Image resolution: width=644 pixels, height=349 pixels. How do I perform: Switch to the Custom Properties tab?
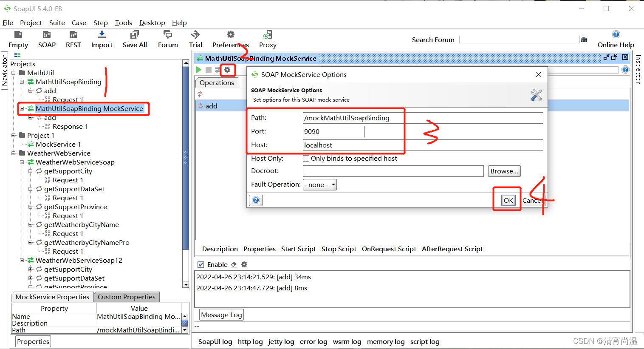(127, 297)
